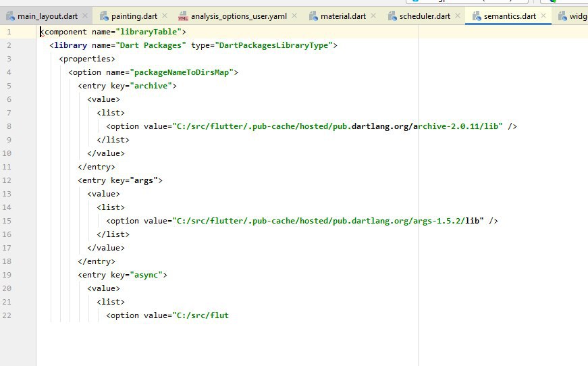
Task: Click line number 15 in the gutter
Action: (x=7, y=221)
